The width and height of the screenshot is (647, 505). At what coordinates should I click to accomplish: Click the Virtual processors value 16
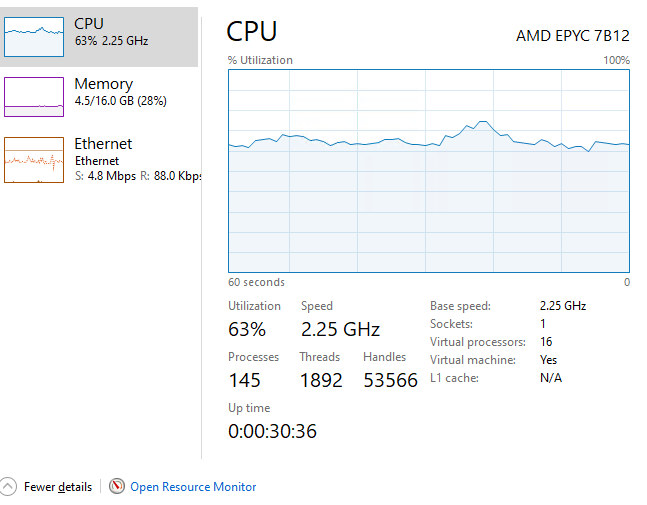[546, 342]
